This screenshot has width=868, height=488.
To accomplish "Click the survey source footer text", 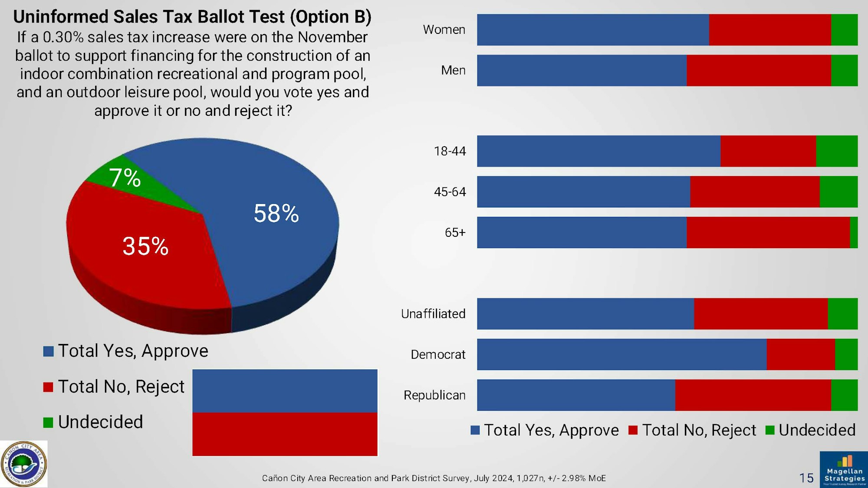I will [434, 478].
